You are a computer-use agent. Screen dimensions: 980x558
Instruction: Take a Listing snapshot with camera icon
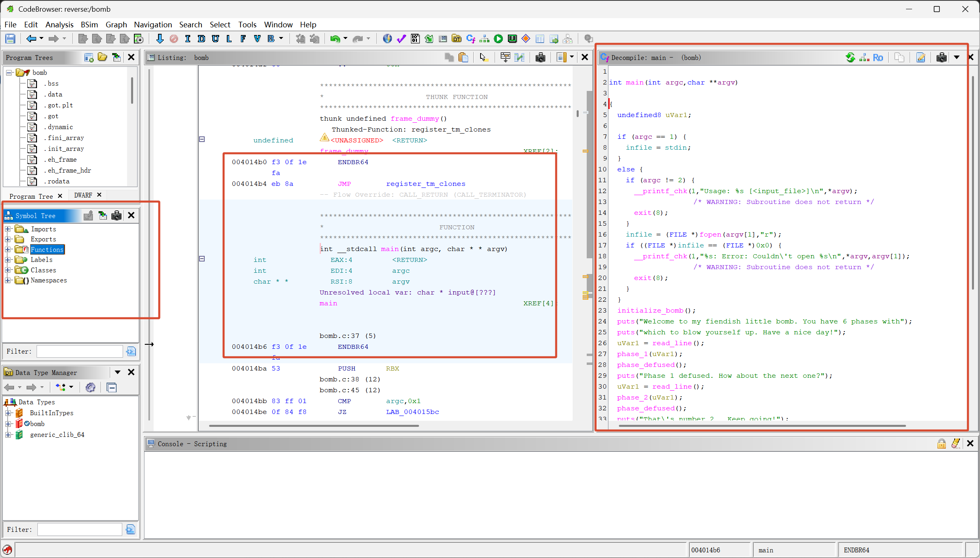pyautogui.click(x=540, y=58)
